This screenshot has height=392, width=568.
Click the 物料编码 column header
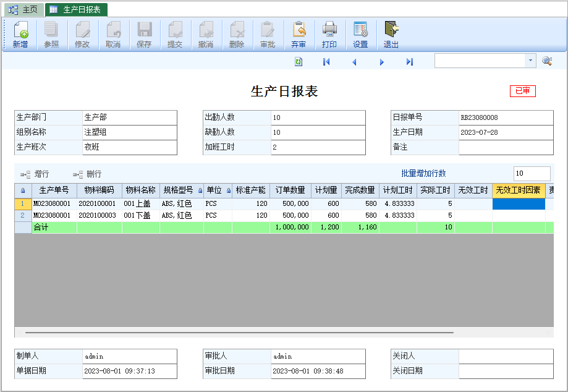[100, 190]
